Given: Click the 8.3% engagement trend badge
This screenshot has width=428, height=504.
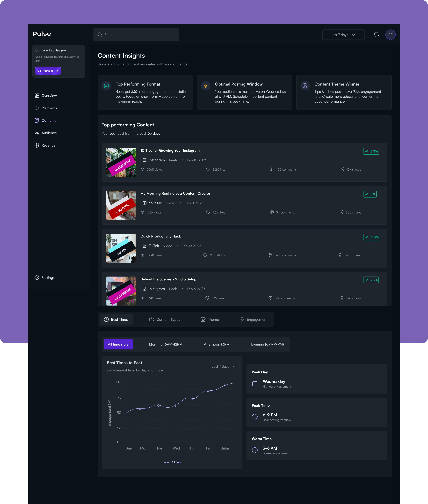Looking at the screenshot, I should pos(371,151).
